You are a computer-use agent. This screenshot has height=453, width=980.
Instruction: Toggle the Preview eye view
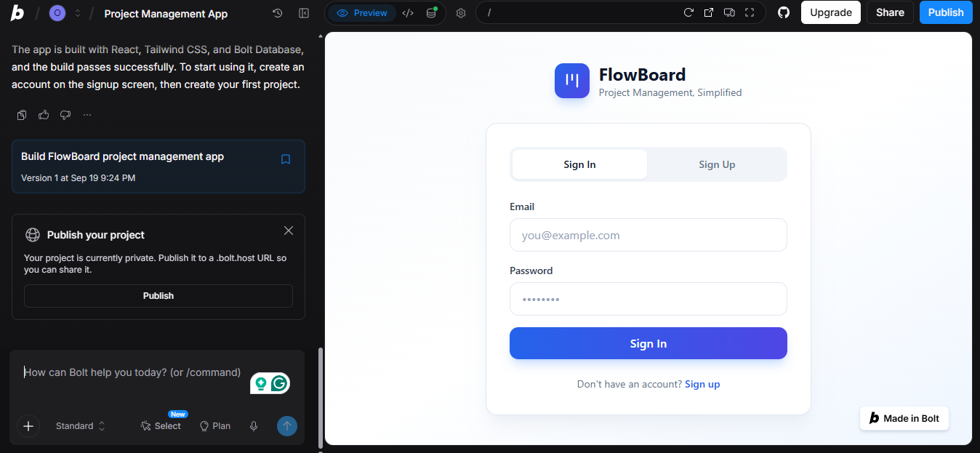point(362,13)
